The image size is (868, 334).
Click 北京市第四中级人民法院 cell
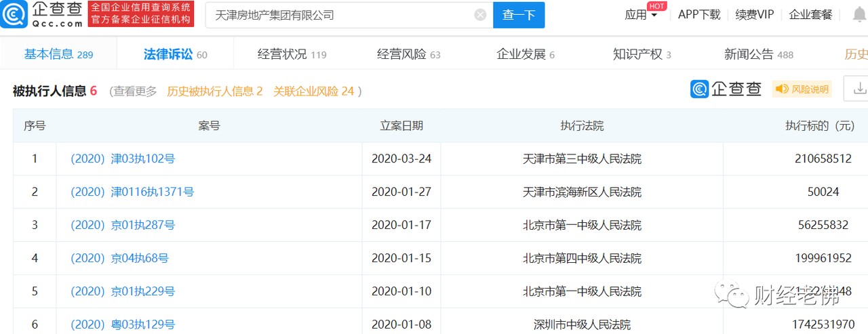click(582, 258)
